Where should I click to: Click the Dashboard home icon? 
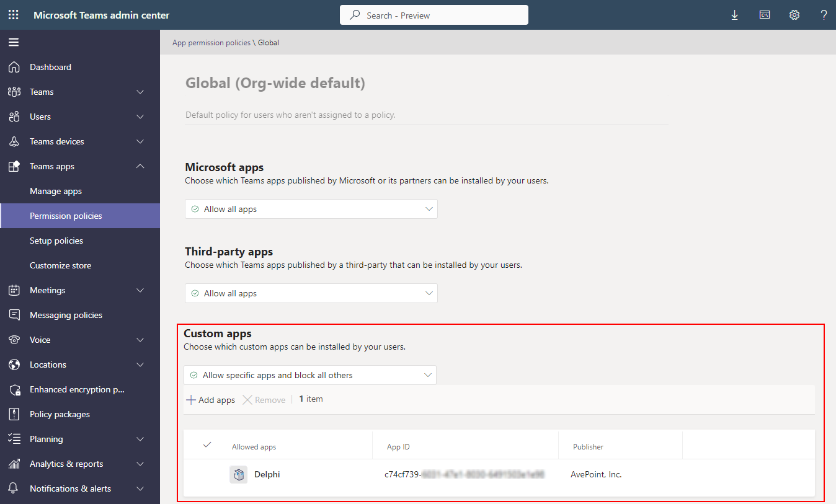[14, 67]
